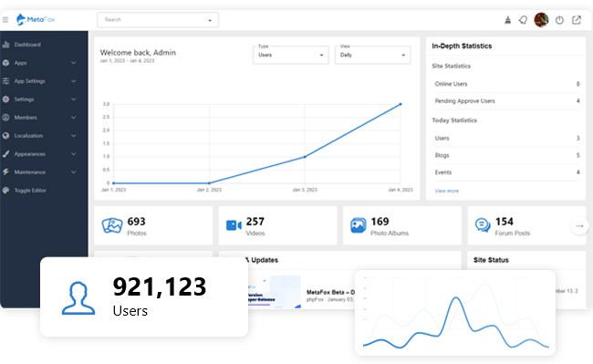The image size is (593, 364).
Task: Click the Toggle Editor palette icon
Action: [x=5, y=190]
